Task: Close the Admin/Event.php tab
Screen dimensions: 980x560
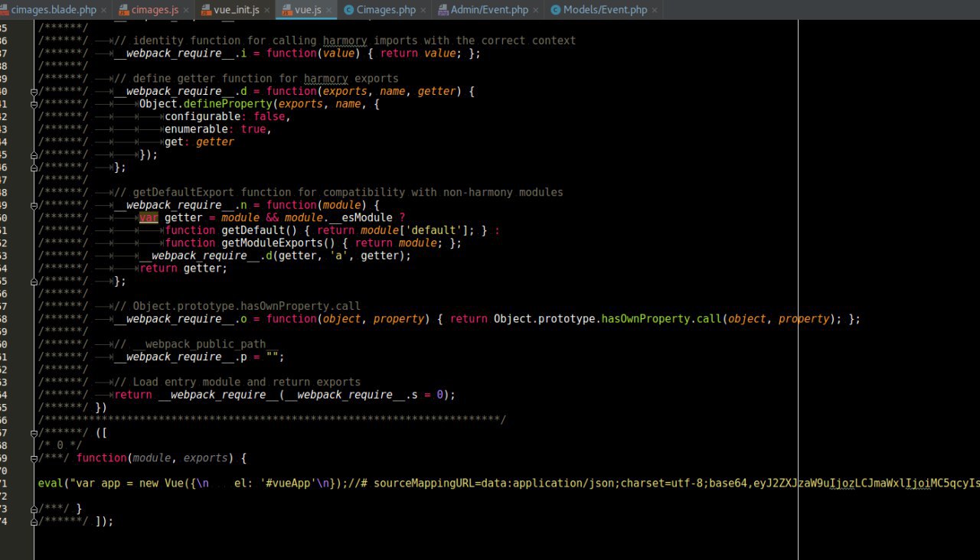Action: 536,11
